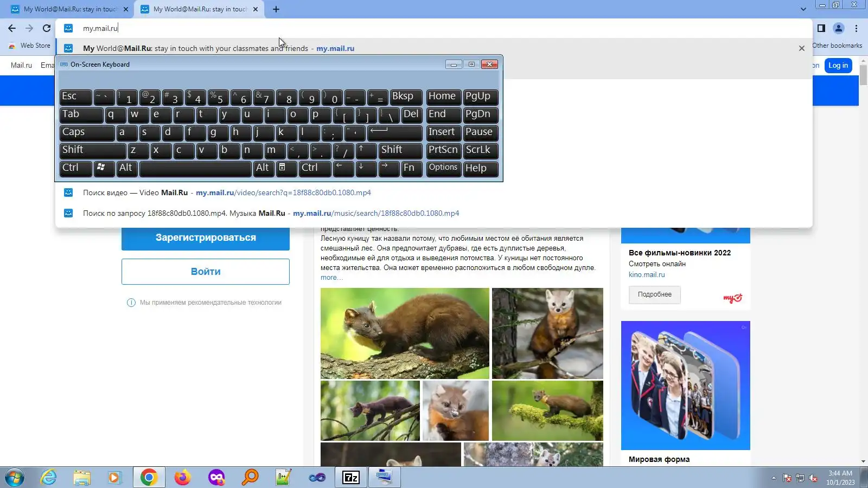This screenshot has width=868, height=488.
Task: Open the tab search chevron in Chrome
Action: [803, 9]
